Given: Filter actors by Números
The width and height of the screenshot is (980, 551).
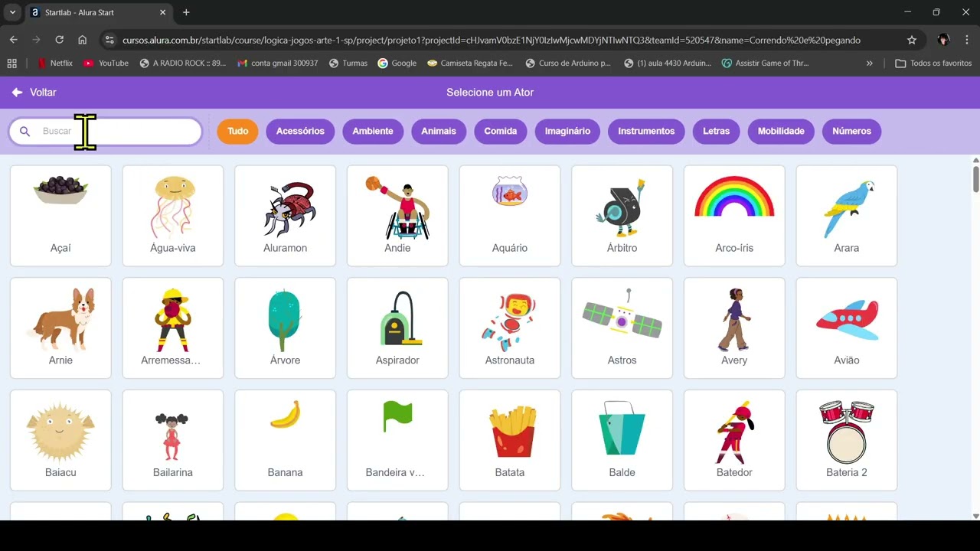Looking at the screenshot, I should 852,131.
